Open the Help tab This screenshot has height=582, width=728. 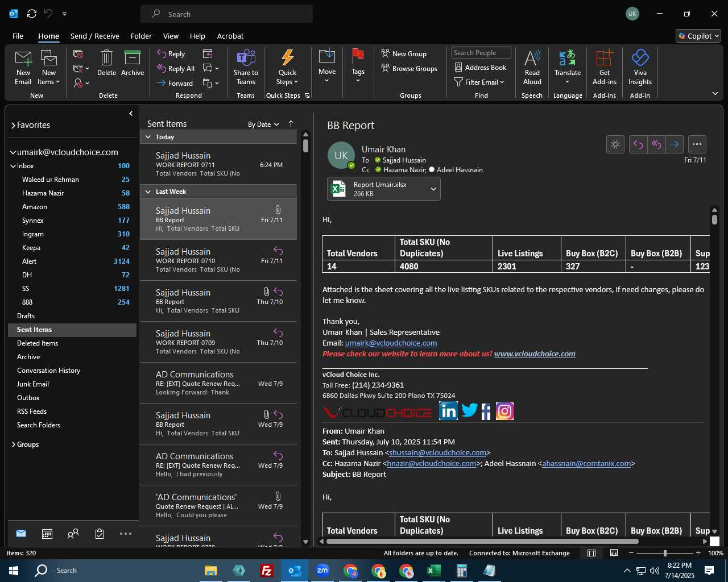(x=197, y=36)
